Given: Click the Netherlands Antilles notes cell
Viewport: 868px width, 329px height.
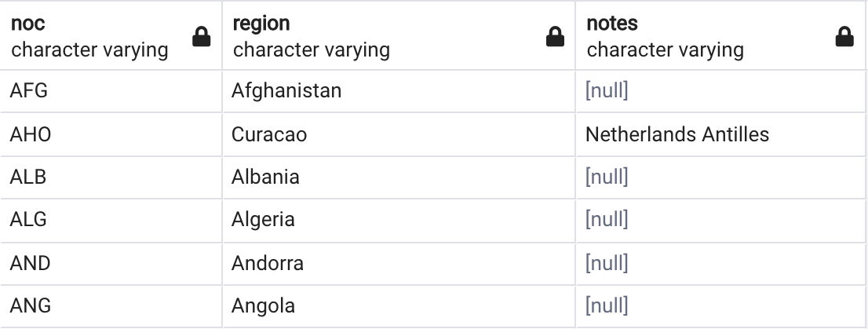Looking at the screenshot, I should tap(720, 134).
